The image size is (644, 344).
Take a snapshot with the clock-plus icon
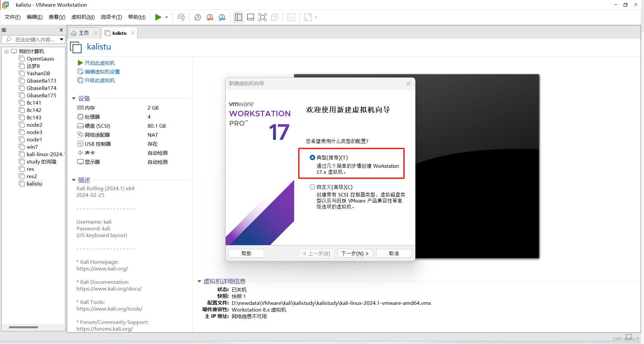tap(198, 17)
